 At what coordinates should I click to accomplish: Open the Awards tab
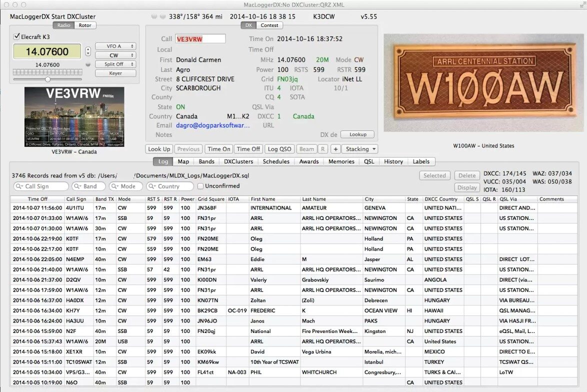[x=309, y=161]
